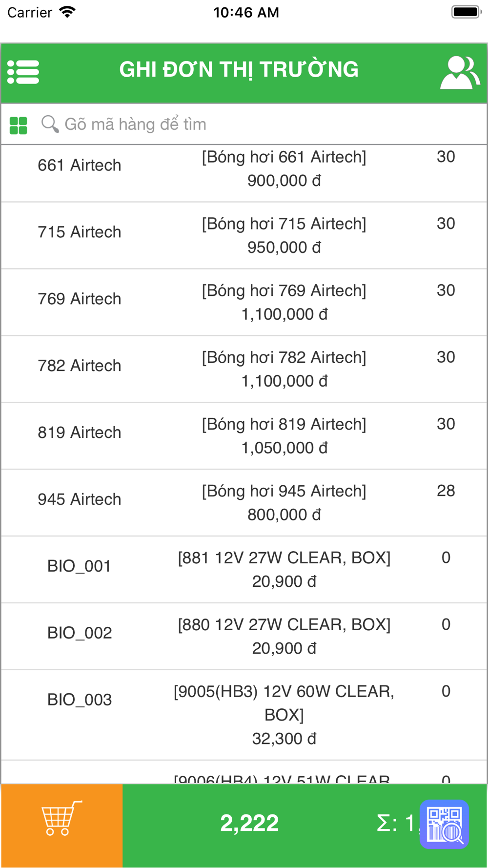Launch the QR barcode scanner
488x868 pixels.
coord(444,824)
